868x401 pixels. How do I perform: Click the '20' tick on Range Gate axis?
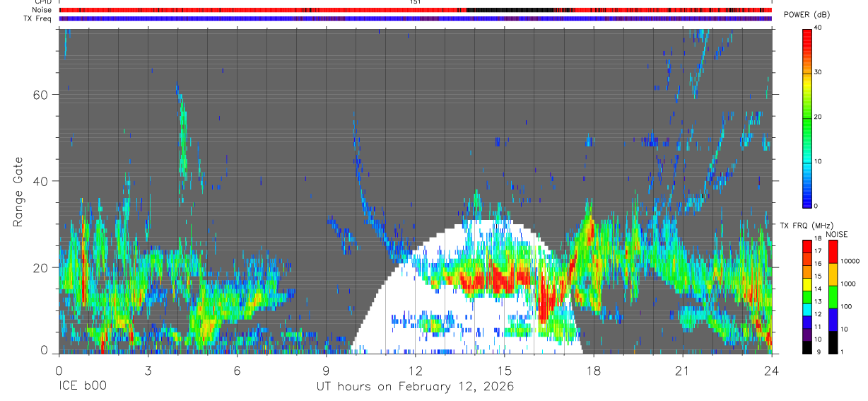39,267
